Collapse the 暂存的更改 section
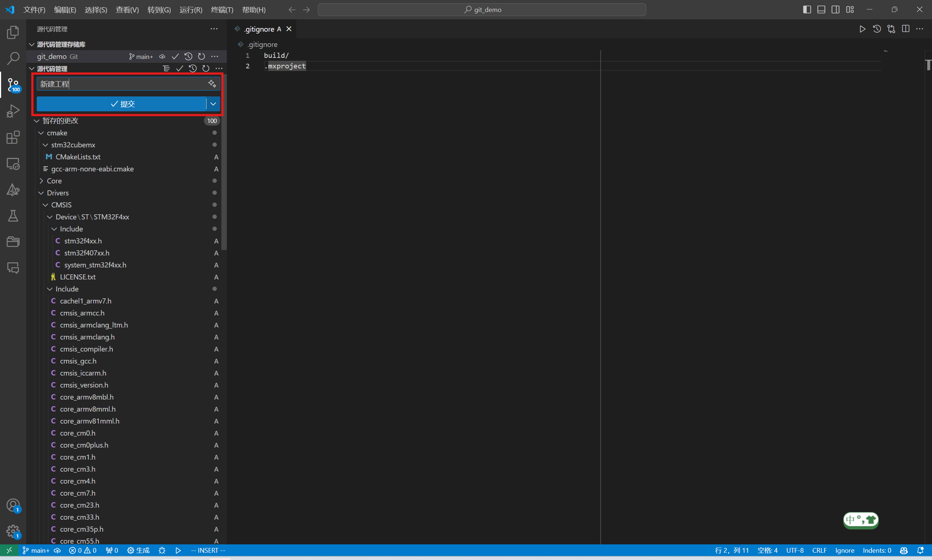 point(37,121)
